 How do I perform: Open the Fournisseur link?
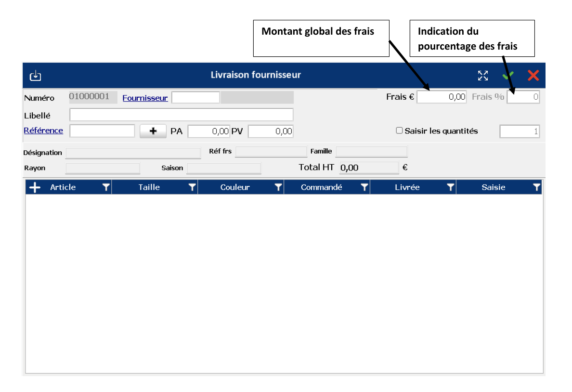click(x=145, y=98)
